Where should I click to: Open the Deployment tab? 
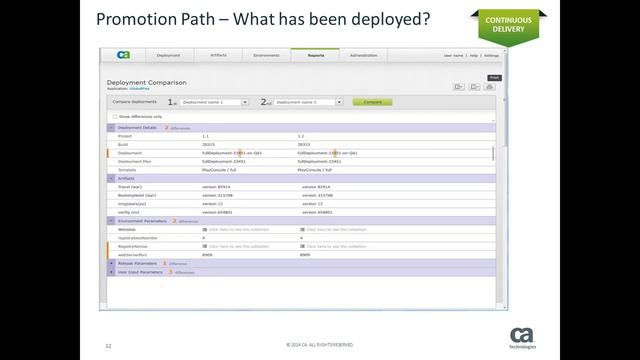(169, 55)
